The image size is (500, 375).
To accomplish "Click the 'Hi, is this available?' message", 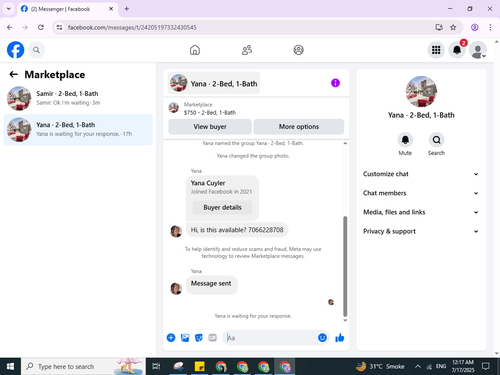I will click(x=237, y=230).
